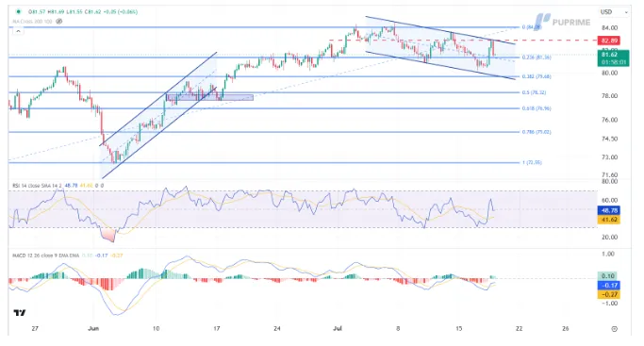Click the 78.00 price axis label
The image size is (644, 346).
[x=609, y=96]
